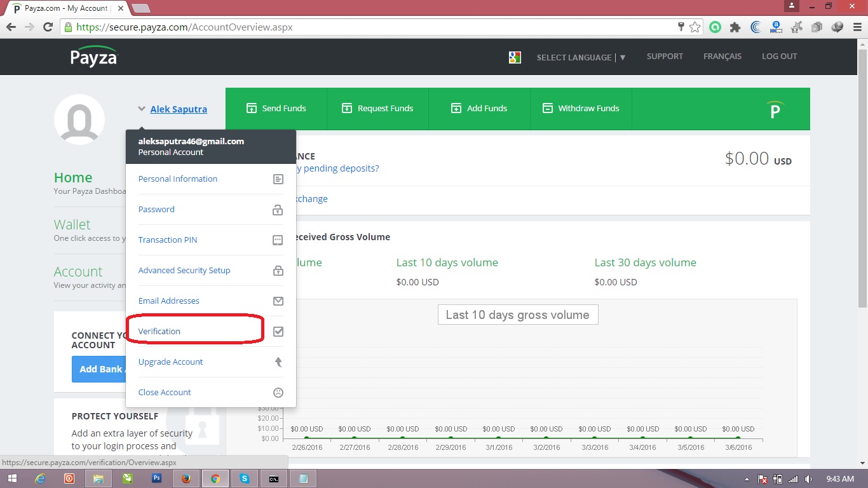Click the gray copy-documents extension icon
The width and height of the screenshot is (868, 488).
[817, 27]
